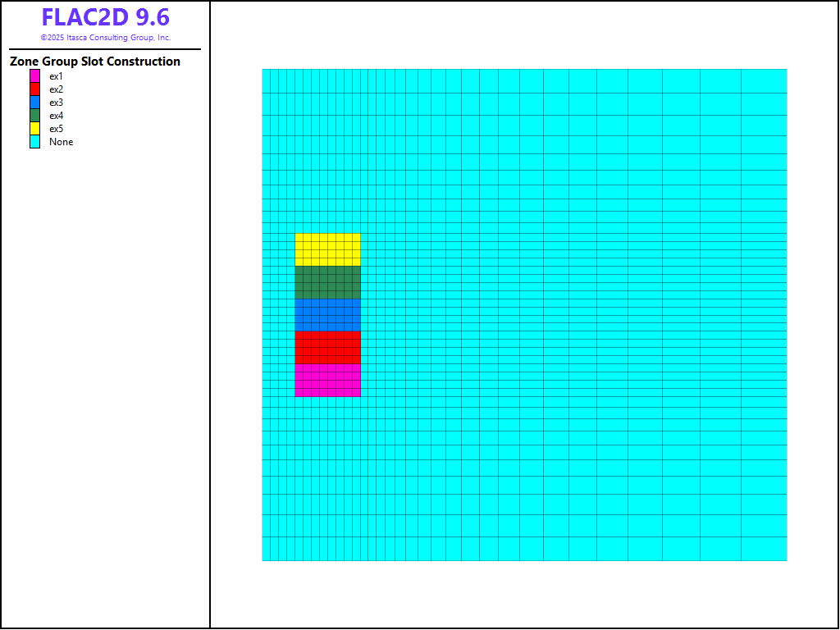Screen dimensions: 840x630
Task: Select the yellow ex5 zone block in the mesh
Action: (327, 249)
